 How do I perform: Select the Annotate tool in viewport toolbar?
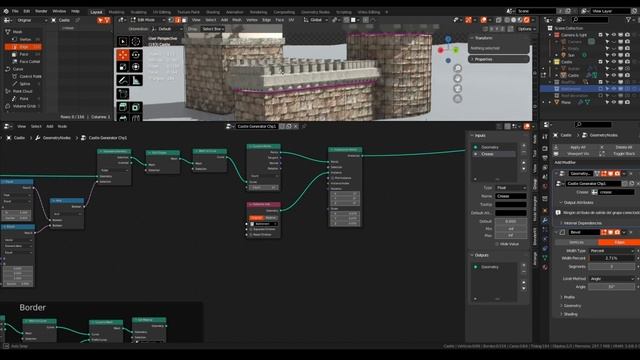123,80
